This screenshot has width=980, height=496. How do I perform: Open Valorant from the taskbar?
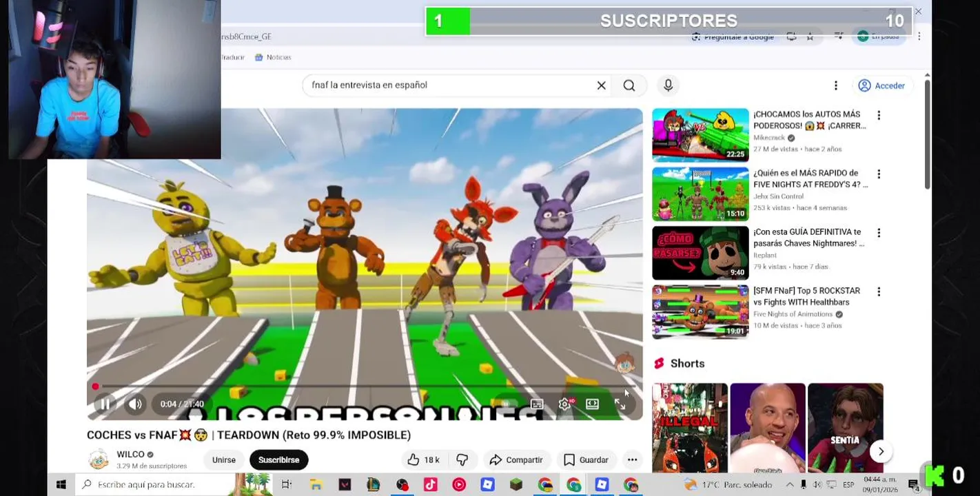coord(345,484)
